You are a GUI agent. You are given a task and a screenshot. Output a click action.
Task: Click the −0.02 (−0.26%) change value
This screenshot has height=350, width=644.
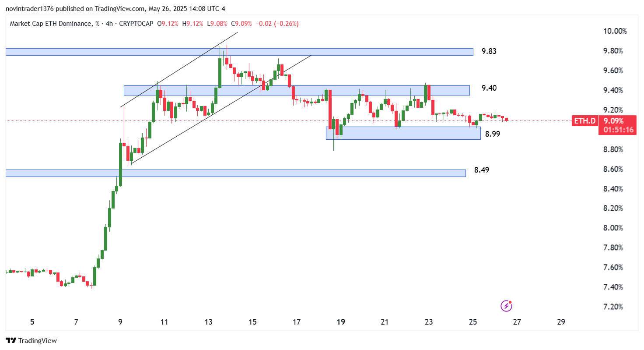(277, 24)
